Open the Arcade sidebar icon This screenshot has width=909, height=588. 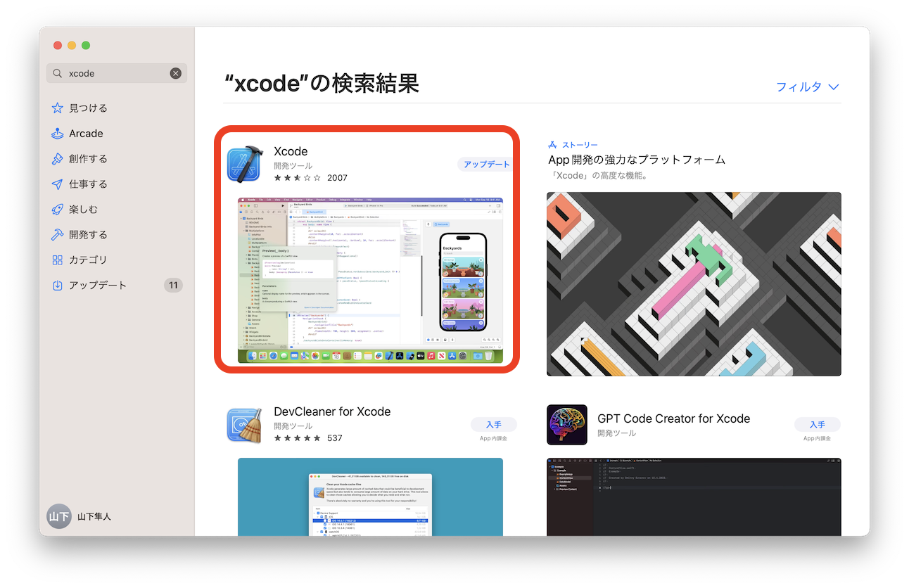[x=58, y=134]
